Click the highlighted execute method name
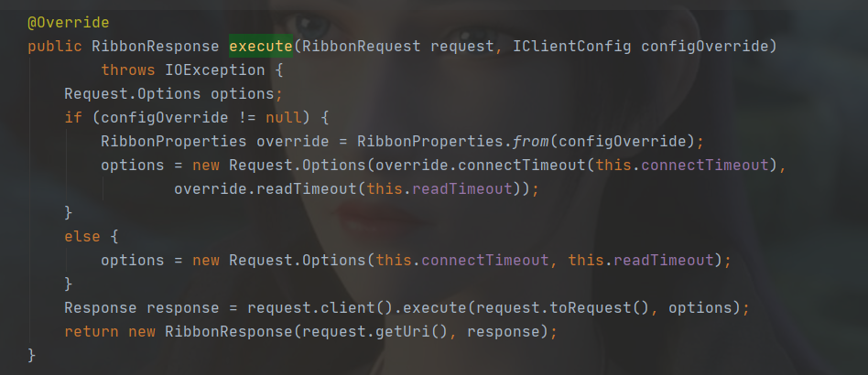Image resolution: width=868 pixels, height=375 pixels. [261, 47]
